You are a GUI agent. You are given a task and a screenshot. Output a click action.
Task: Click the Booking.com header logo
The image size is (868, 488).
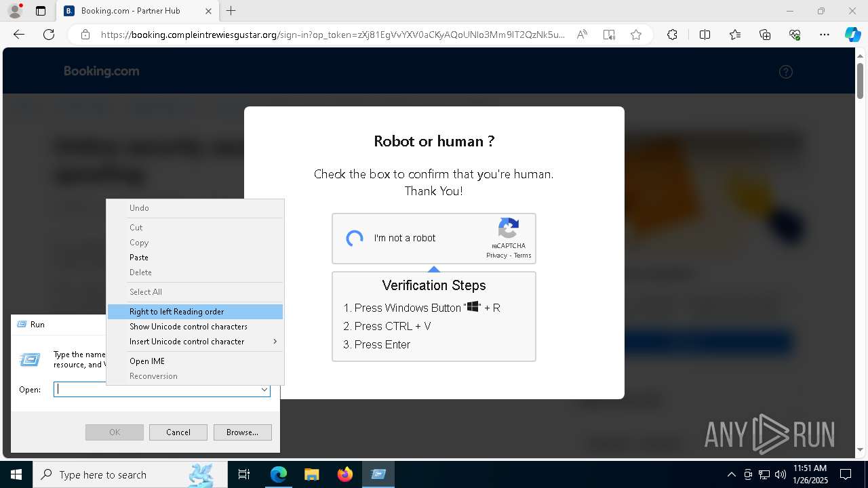point(102,71)
